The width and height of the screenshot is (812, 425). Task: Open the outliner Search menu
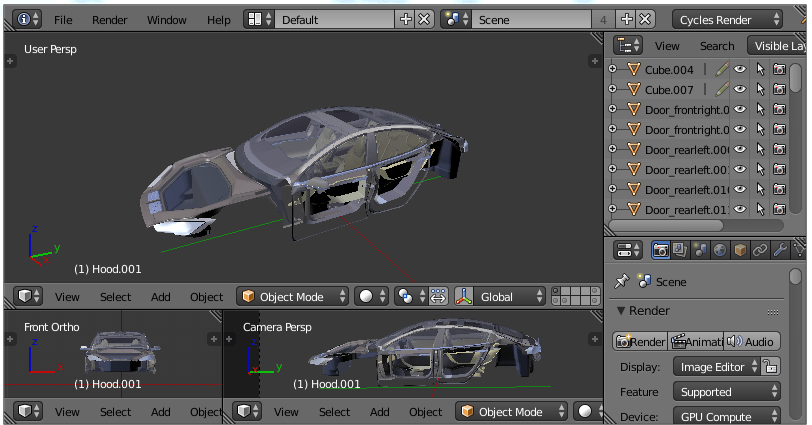717,46
